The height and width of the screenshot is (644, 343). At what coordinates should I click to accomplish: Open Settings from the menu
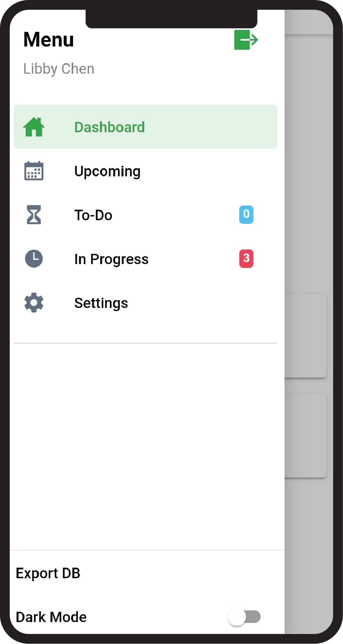[101, 303]
